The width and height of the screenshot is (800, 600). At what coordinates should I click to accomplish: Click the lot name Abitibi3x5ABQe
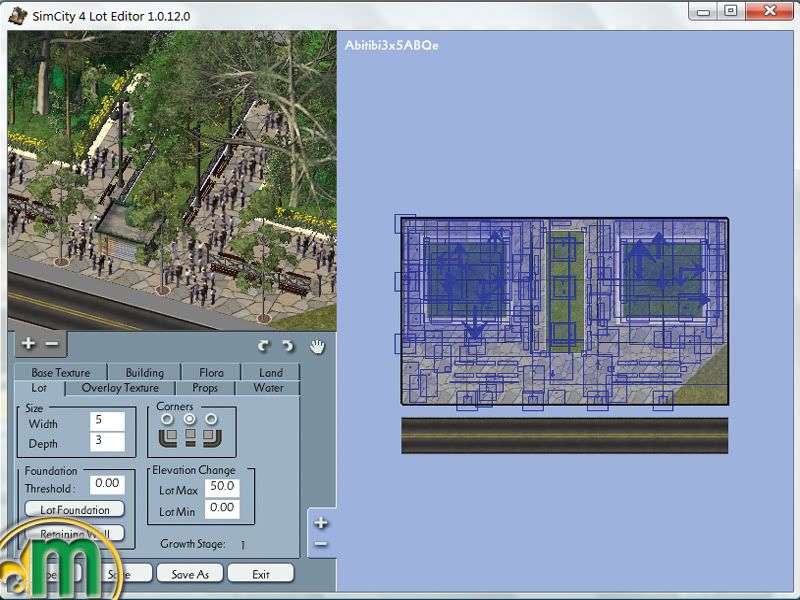391,45
